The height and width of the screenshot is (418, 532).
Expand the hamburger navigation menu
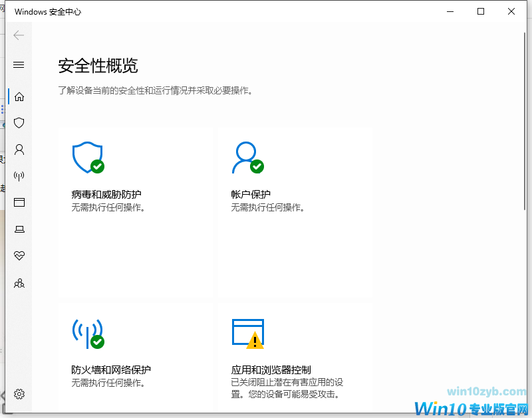[19, 64]
